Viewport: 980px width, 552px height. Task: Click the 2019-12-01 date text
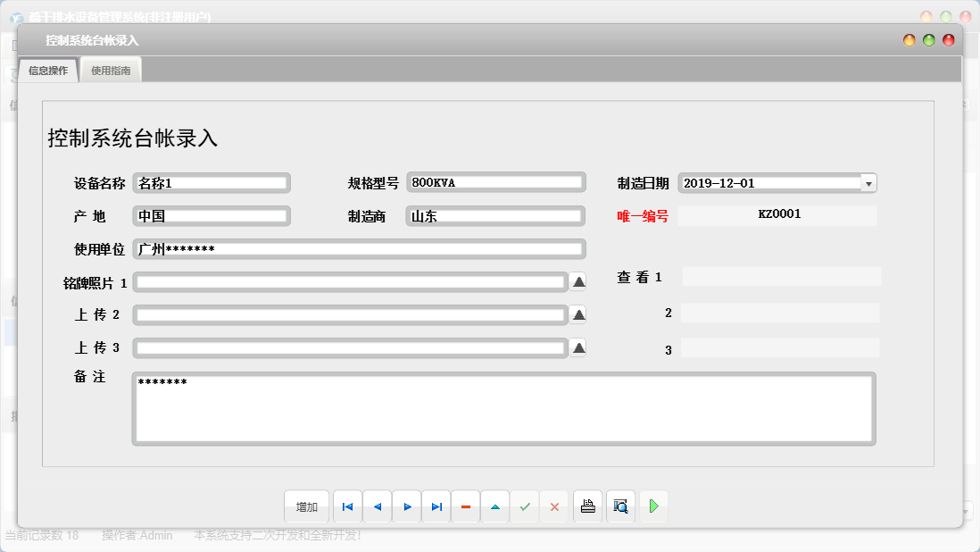(718, 183)
